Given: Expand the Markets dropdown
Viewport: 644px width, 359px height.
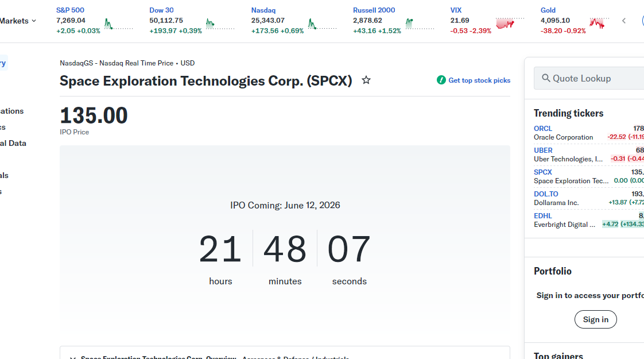Looking at the screenshot, I should click(18, 21).
